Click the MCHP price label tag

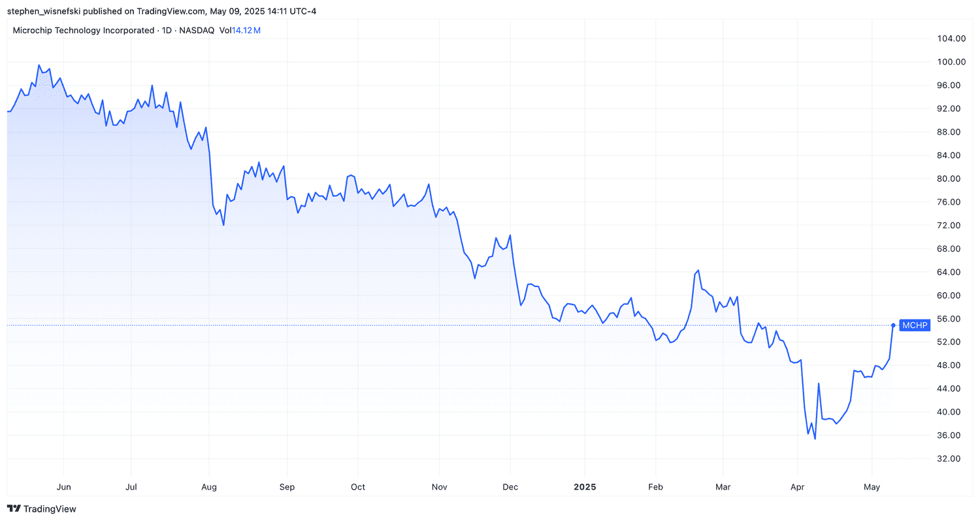(x=914, y=325)
